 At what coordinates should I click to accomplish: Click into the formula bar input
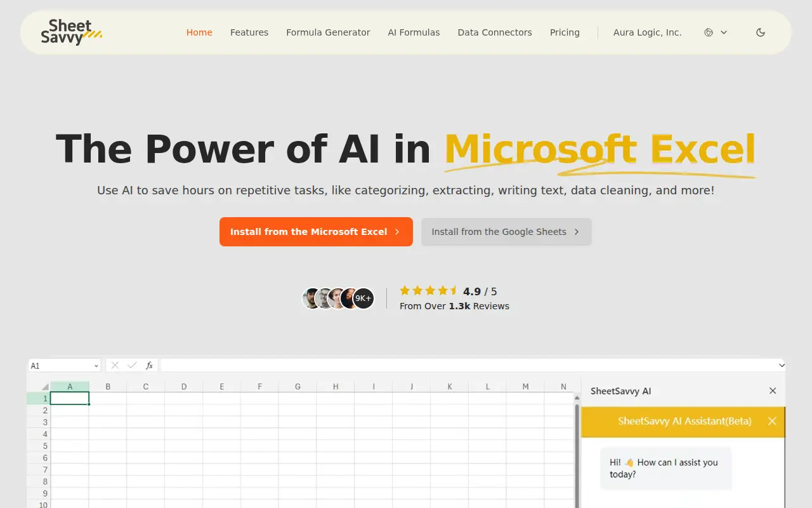(x=469, y=365)
